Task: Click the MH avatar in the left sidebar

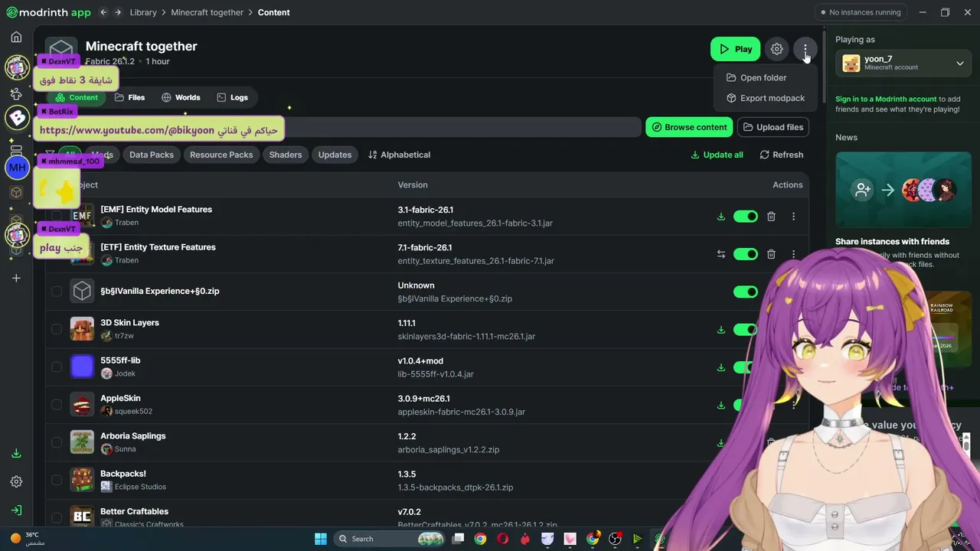Action: tap(17, 168)
